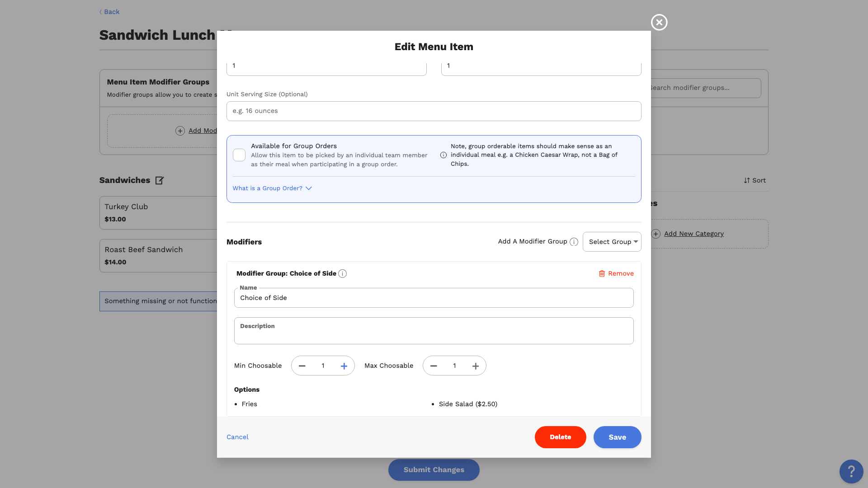Click the Side Salad ($2.50) option
Image resolution: width=868 pixels, height=488 pixels.
pos(468,404)
